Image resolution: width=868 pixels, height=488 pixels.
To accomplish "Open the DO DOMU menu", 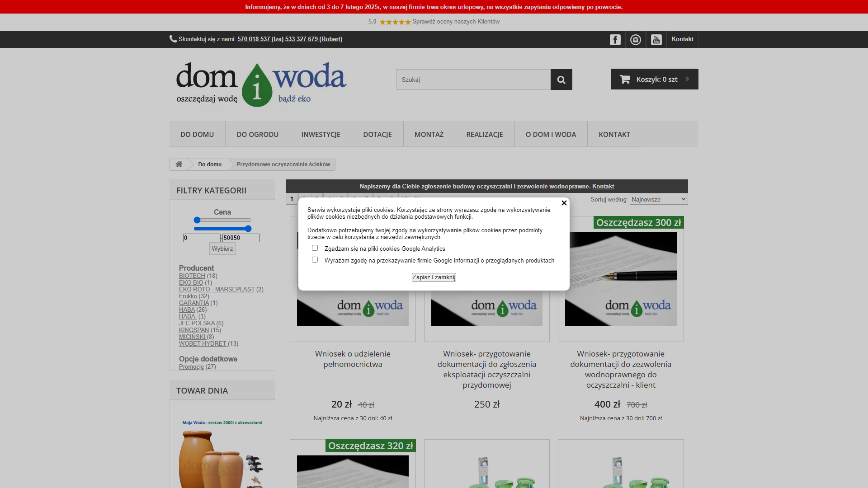I will pos(197,134).
